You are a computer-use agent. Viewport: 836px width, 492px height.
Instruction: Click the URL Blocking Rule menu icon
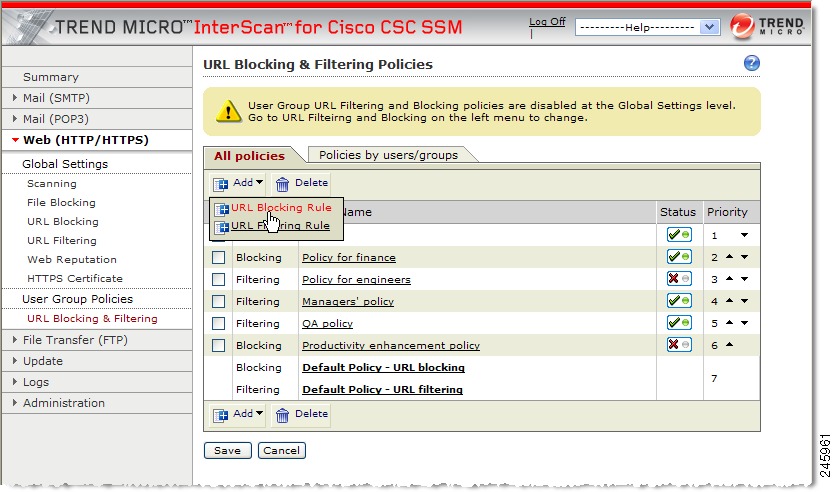tap(222, 208)
